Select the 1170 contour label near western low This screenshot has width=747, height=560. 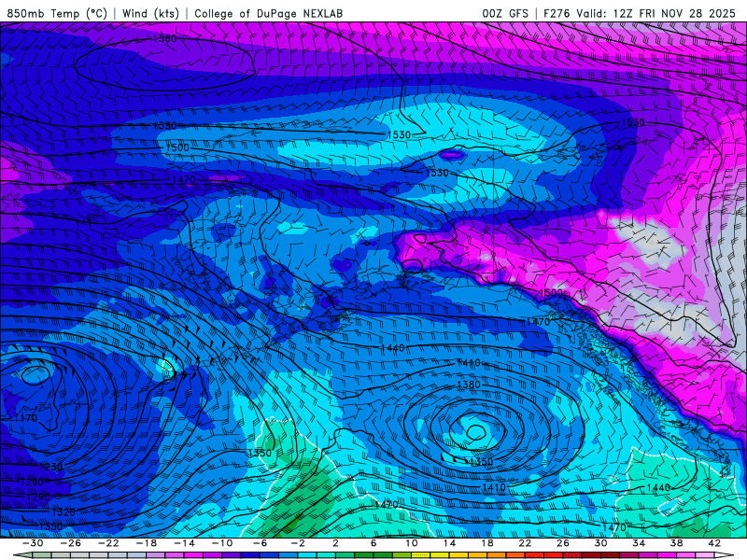tap(25, 418)
